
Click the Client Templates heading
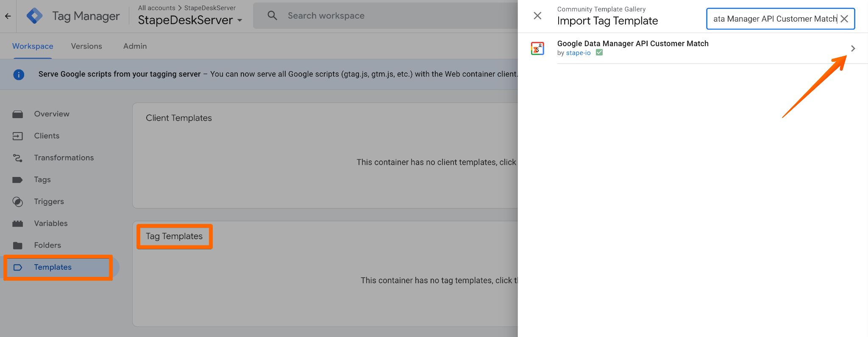point(179,118)
